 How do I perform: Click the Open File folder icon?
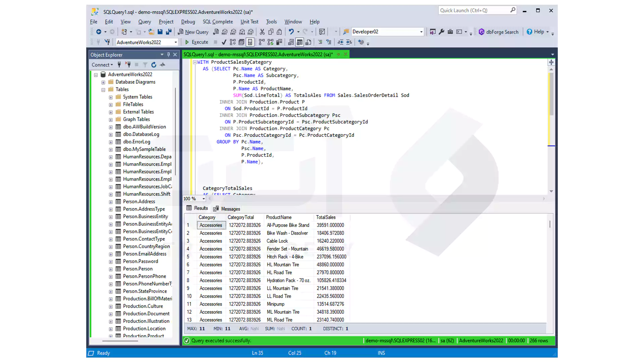[151, 32]
